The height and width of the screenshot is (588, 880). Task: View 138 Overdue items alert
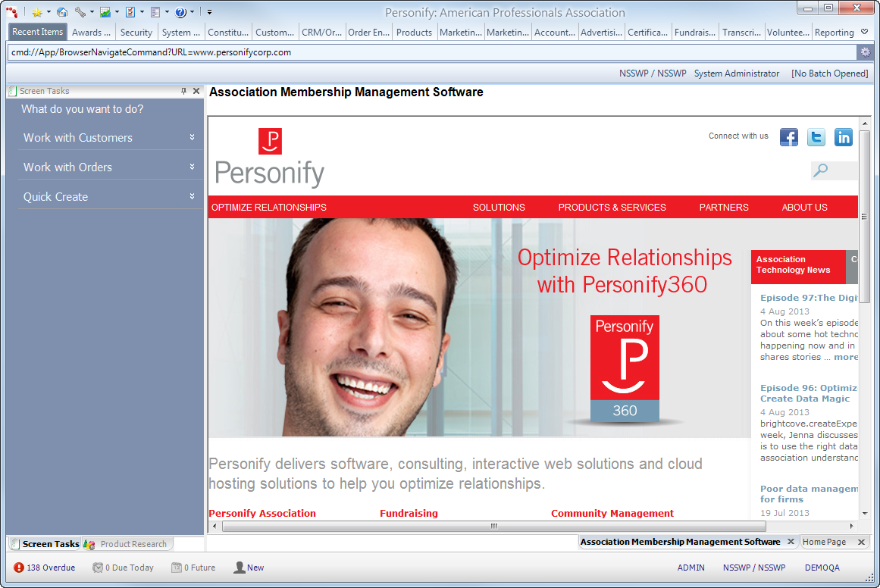coord(44,568)
